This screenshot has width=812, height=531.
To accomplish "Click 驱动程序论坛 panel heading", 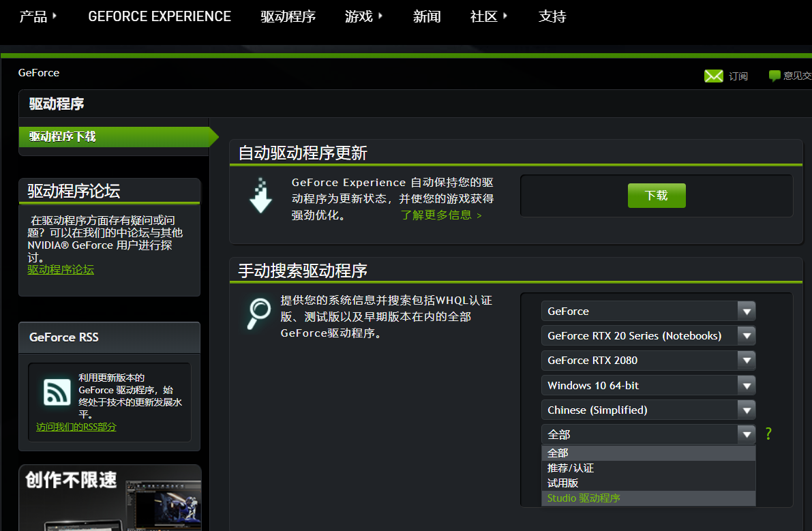I will pos(74,191).
